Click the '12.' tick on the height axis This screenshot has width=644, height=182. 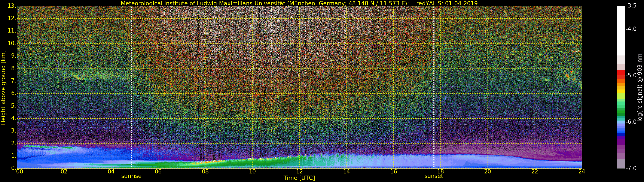click(x=12, y=18)
